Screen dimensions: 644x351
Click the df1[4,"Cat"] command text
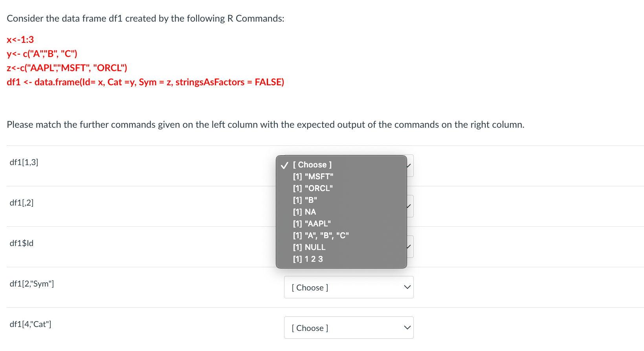30,324
